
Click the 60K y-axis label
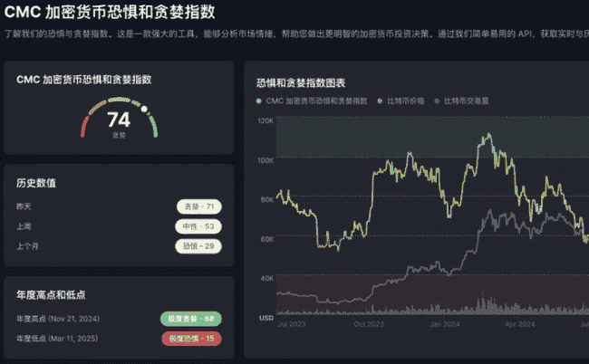[x=267, y=239]
